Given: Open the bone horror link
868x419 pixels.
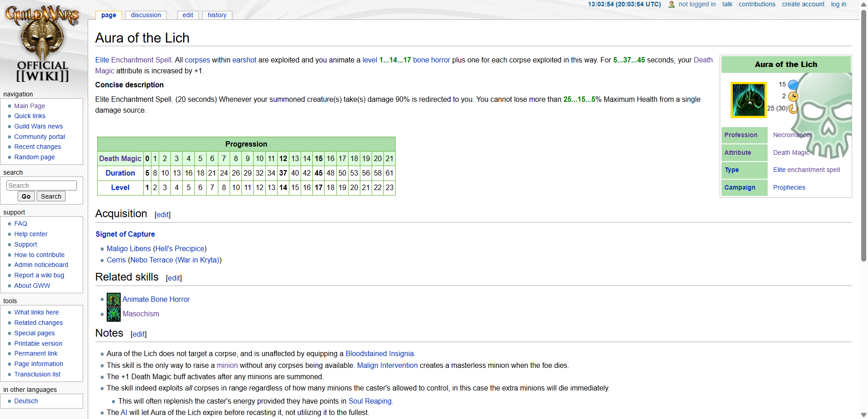Looking at the screenshot, I should (431, 60).
